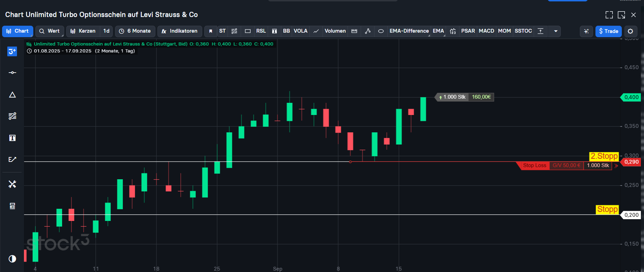Expand the toolbar overflow dropdown arrow
Image resolution: width=644 pixels, height=272 pixels.
[x=556, y=31]
